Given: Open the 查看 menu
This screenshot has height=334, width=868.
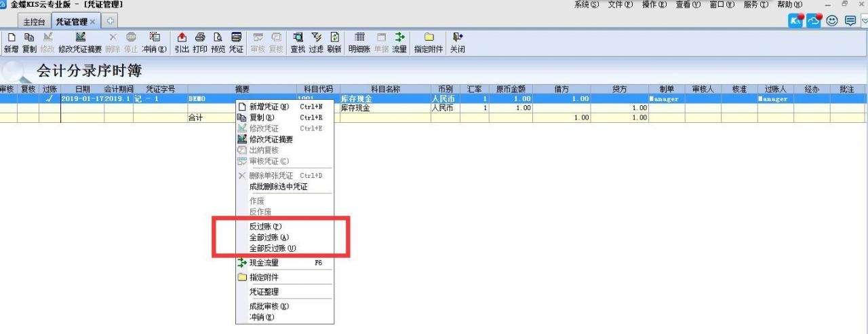Looking at the screenshot, I should 688,5.
